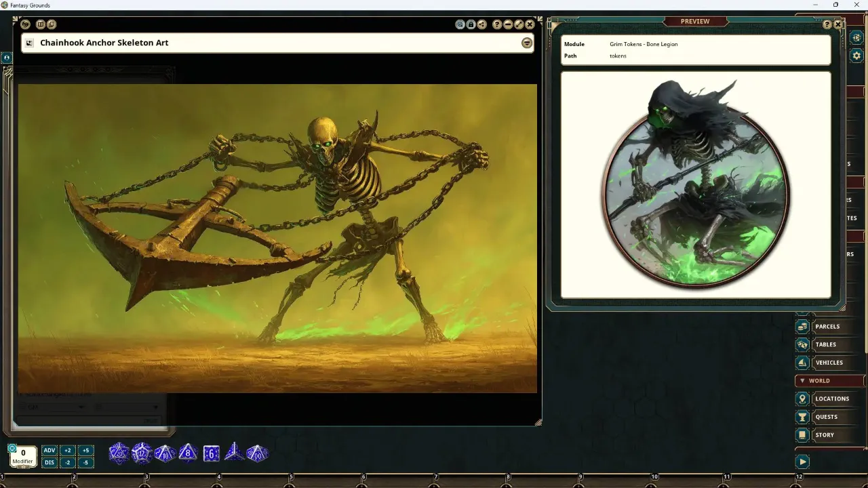Toggle the -5 modifier button
Viewport: 868px width, 488px height.
pos(85,463)
